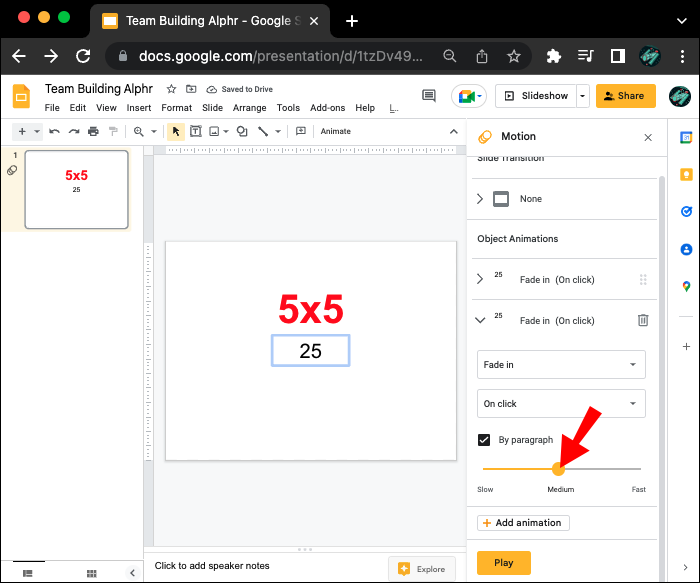
Task: Open Google Keep side panel
Action: (686, 175)
